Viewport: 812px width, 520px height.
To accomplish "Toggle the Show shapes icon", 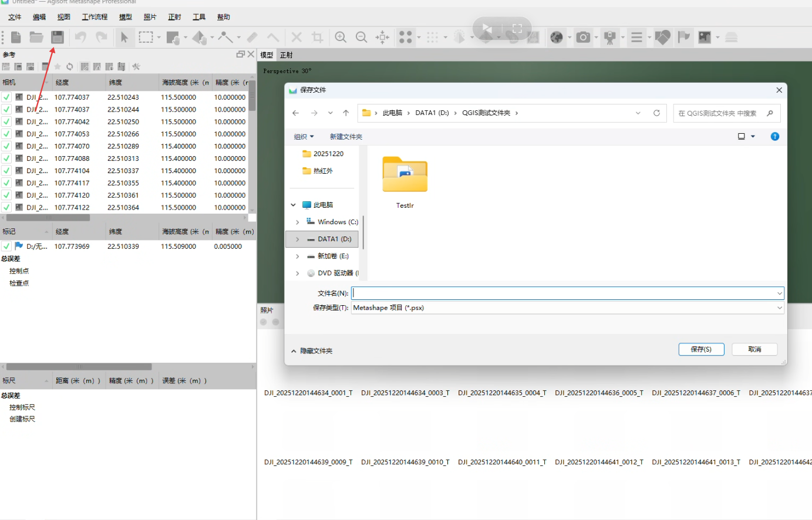I will tap(663, 38).
